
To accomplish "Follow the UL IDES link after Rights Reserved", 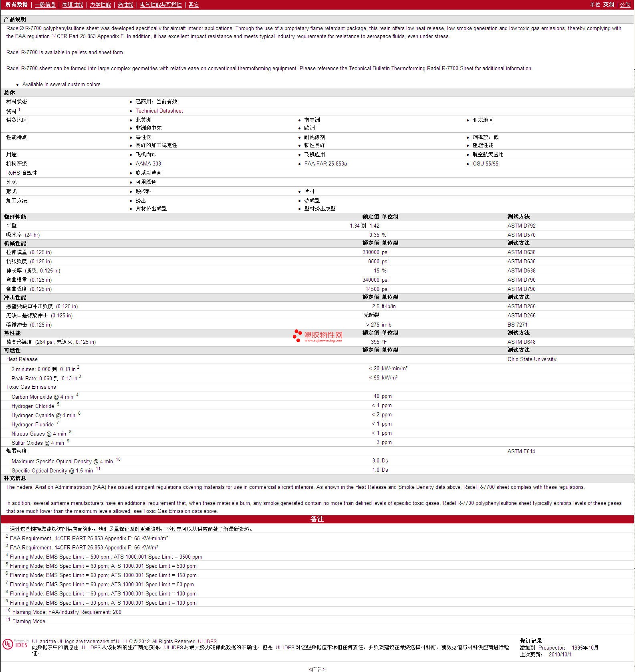I will click(207, 642).
